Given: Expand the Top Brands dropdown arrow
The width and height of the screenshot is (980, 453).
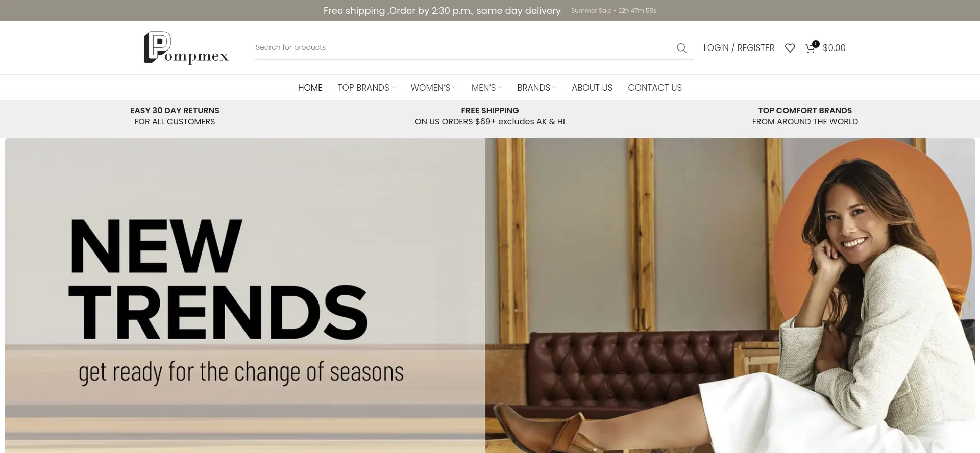Looking at the screenshot, I should coord(394,88).
